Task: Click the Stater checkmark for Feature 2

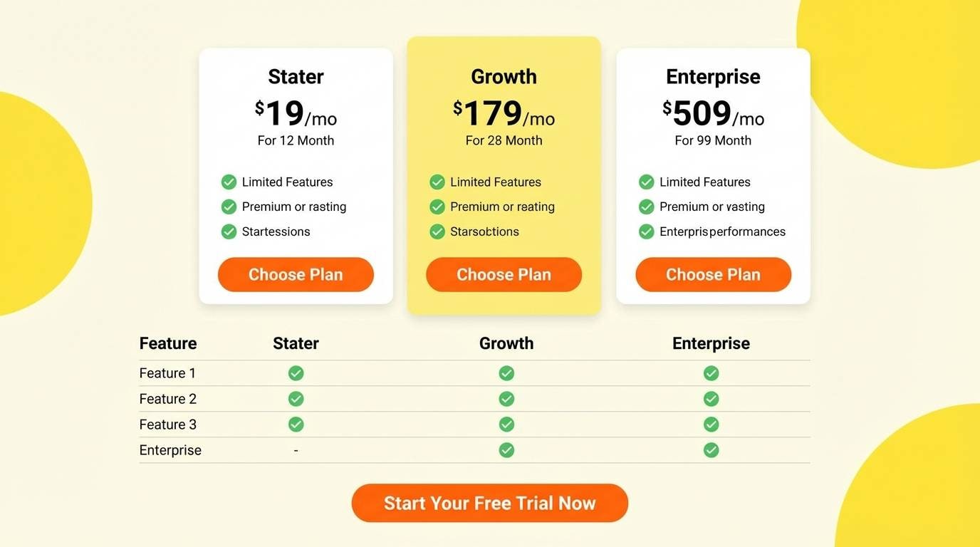Action: pyautogui.click(x=296, y=399)
